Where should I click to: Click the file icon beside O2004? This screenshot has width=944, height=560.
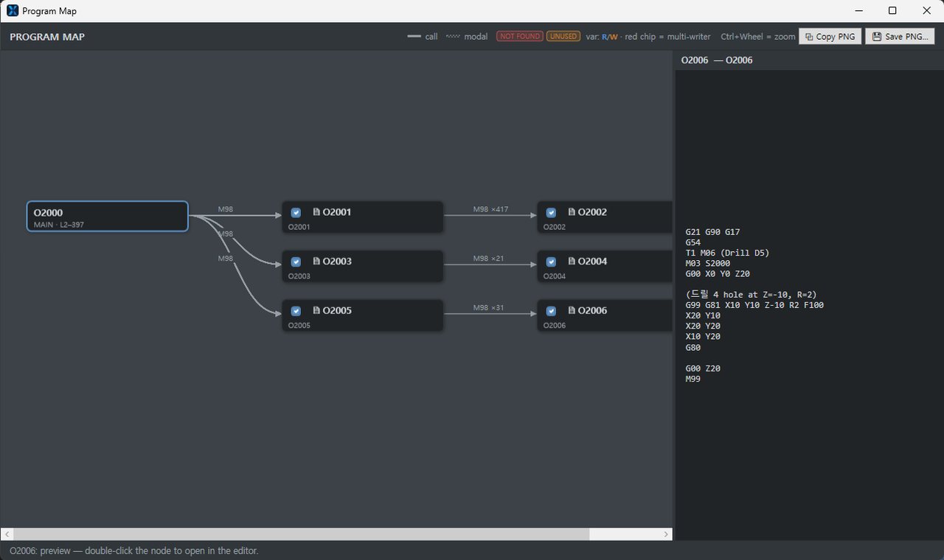pyautogui.click(x=572, y=261)
